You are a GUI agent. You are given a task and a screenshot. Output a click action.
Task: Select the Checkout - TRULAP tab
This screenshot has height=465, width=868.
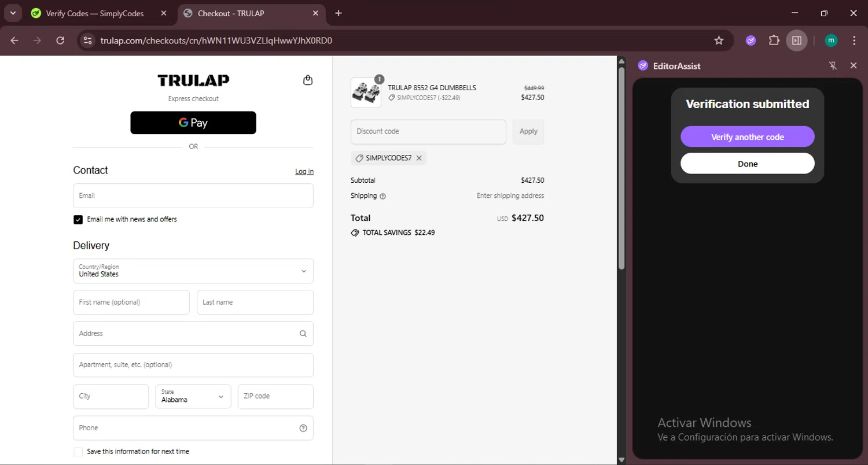coord(252,13)
